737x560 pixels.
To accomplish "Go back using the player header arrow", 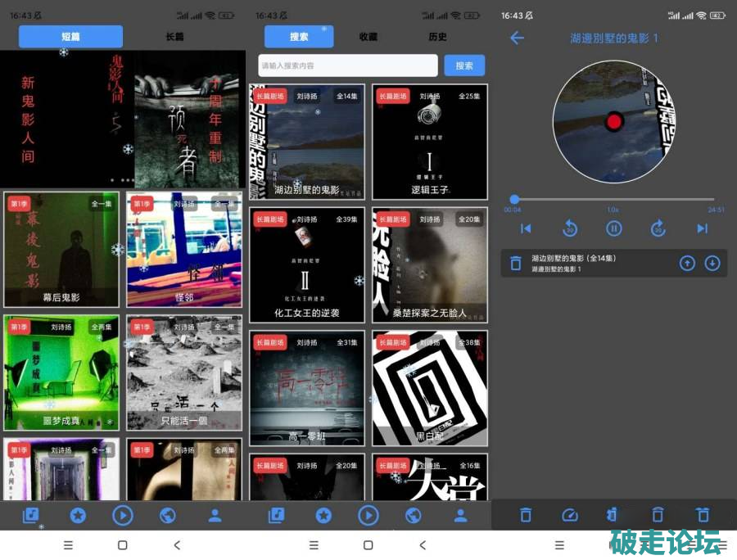I will tap(517, 38).
